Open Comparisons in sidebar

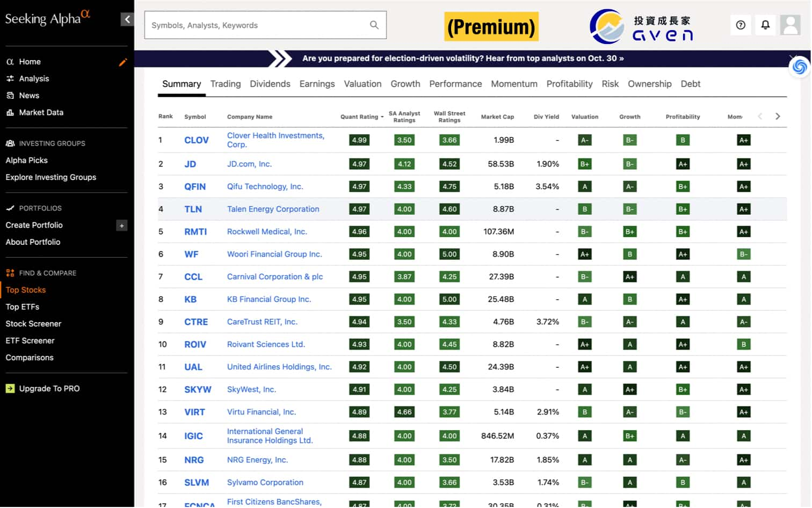[x=30, y=358]
